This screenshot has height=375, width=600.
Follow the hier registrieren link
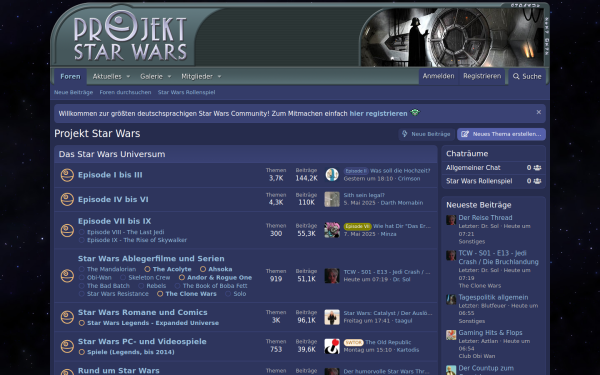point(378,114)
